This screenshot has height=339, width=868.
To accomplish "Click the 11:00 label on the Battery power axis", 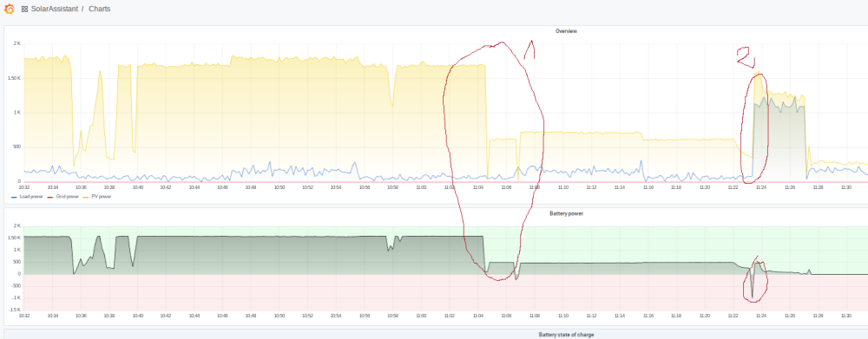I will pyautogui.click(x=421, y=316).
